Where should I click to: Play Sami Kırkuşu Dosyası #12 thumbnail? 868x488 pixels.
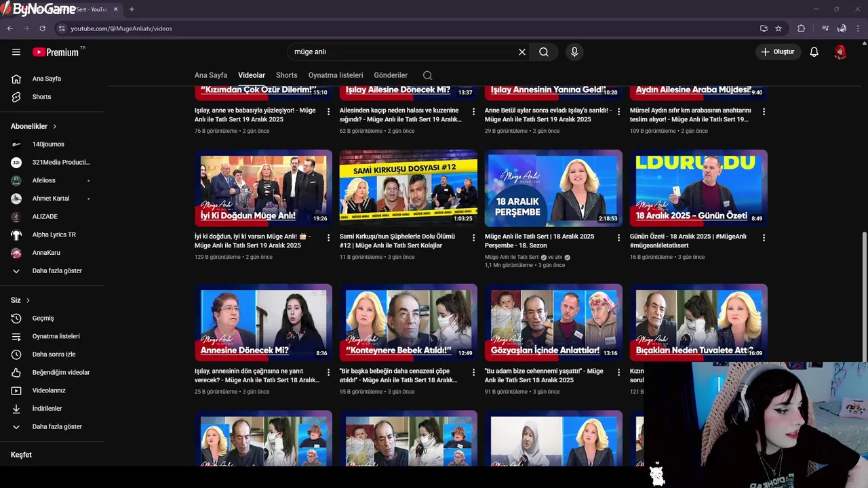pos(408,188)
